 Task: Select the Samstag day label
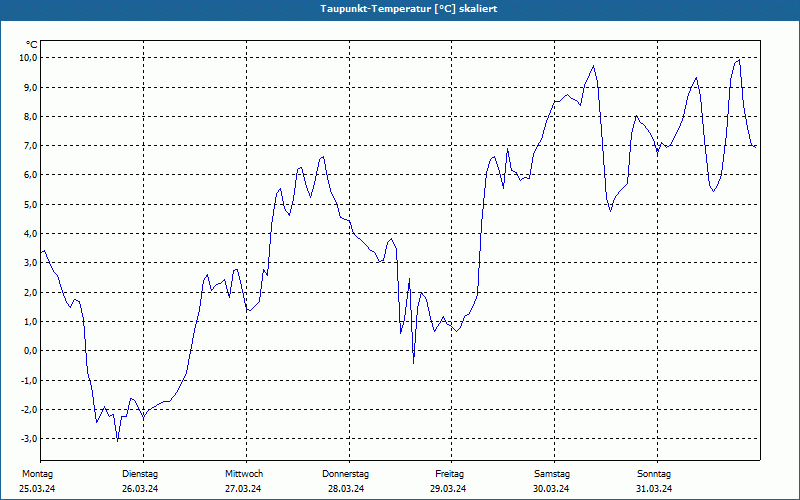coord(552,474)
